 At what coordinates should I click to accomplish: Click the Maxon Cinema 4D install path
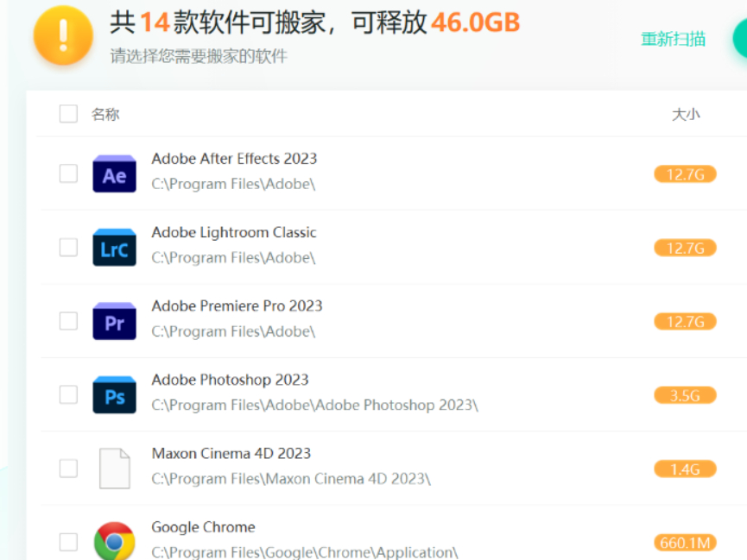point(291,479)
